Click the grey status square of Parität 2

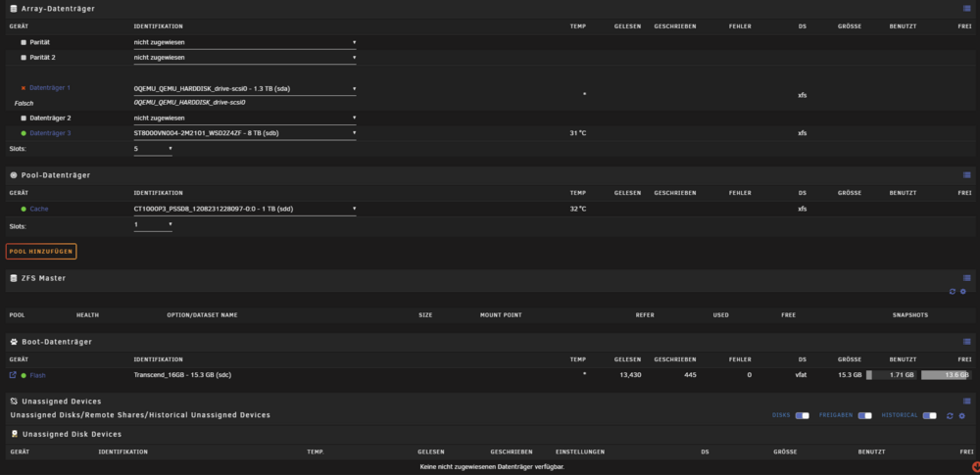(24, 58)
